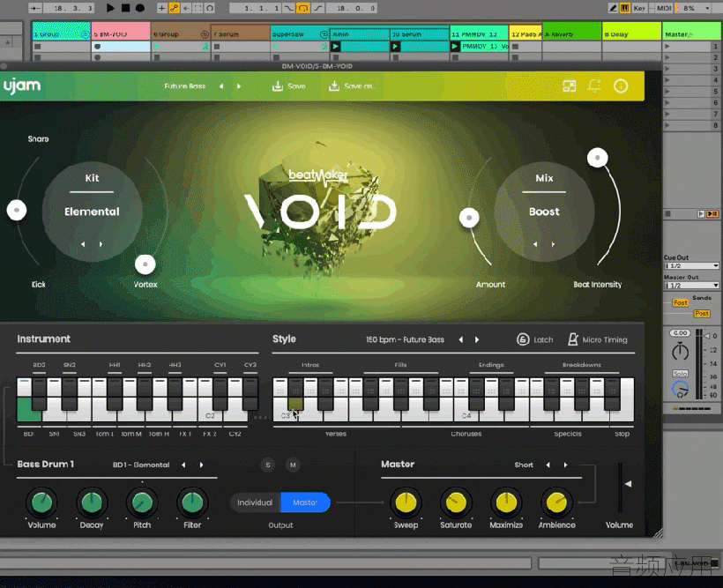Image resolution: width=723 pixels, height=588 pixels.
Task: Open Micro Timing settings
Action: click(598, 340)
